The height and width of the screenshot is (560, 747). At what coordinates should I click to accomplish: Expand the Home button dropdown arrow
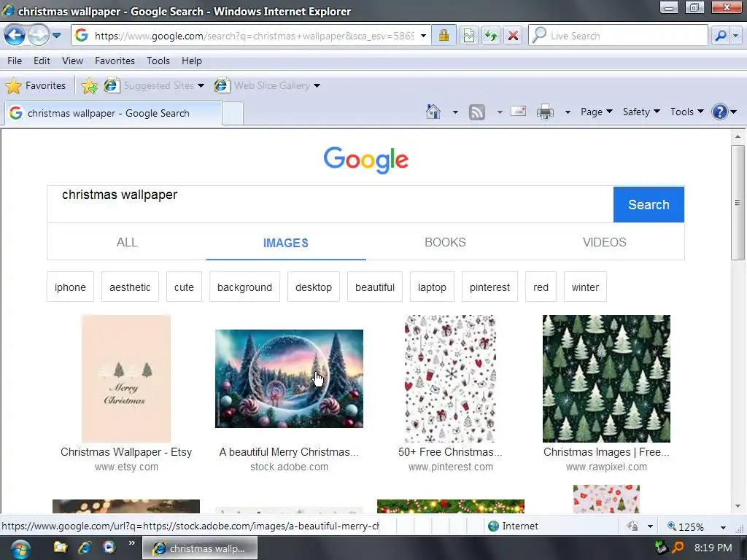pos(455,112)
